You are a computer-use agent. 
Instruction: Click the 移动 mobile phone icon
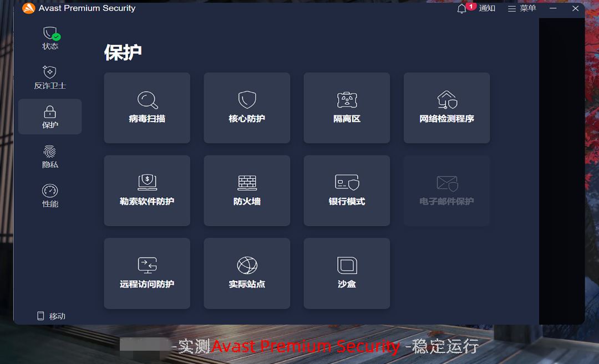40,316
